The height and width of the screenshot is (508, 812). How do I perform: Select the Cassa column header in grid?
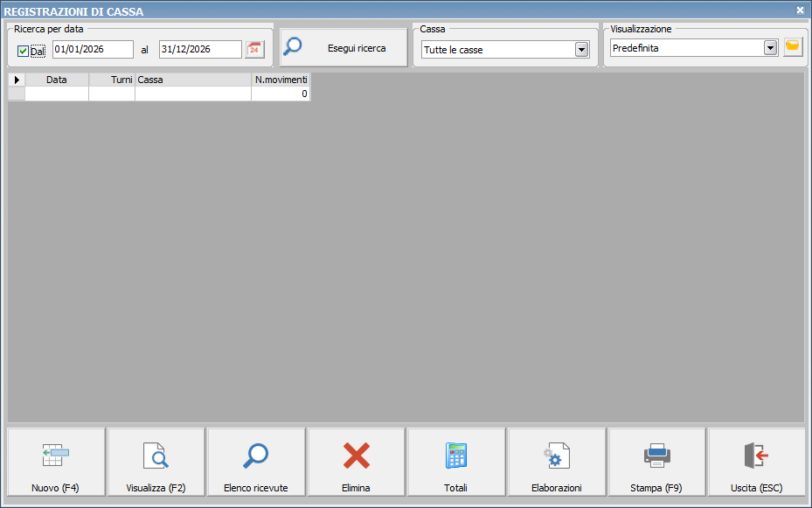[192, 80]
